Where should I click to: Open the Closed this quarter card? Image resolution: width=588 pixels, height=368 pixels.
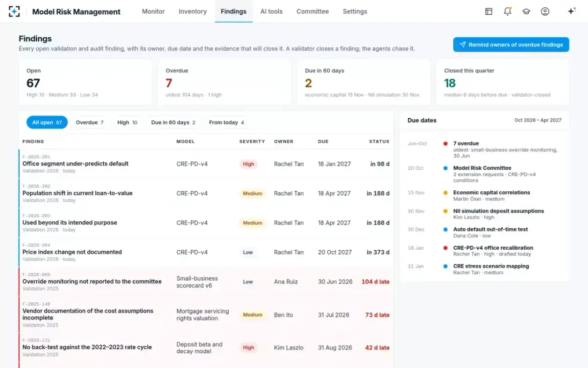click(x=503, y=82)
